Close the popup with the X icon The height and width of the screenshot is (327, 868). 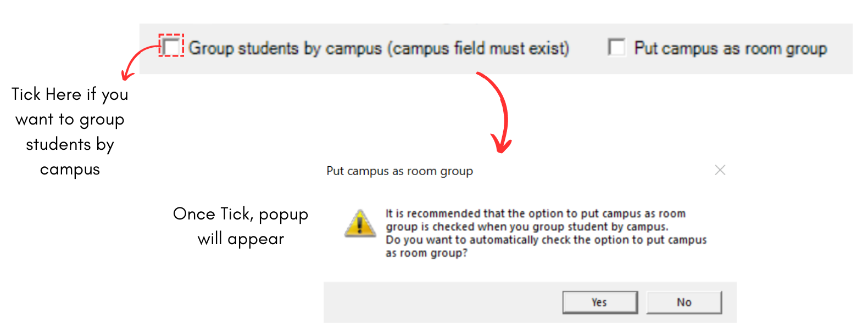click(x=720, y=170)
